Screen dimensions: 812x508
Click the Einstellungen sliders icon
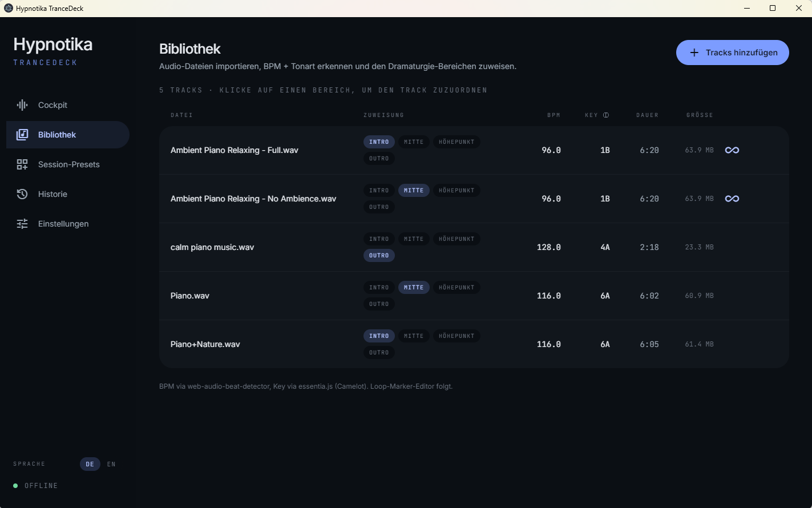tap(22, 224)
